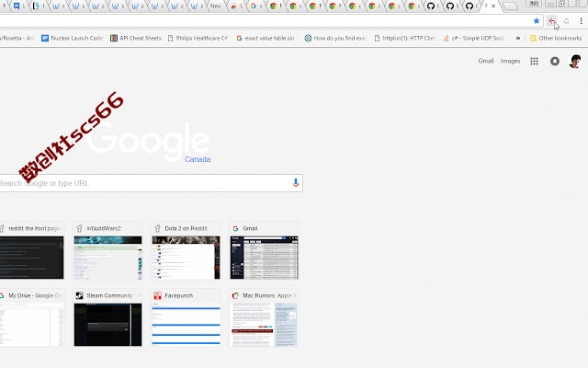Screen dimensions: 588x368
Task: Open a new tab with the new-tab button
Action: point(510,6)
